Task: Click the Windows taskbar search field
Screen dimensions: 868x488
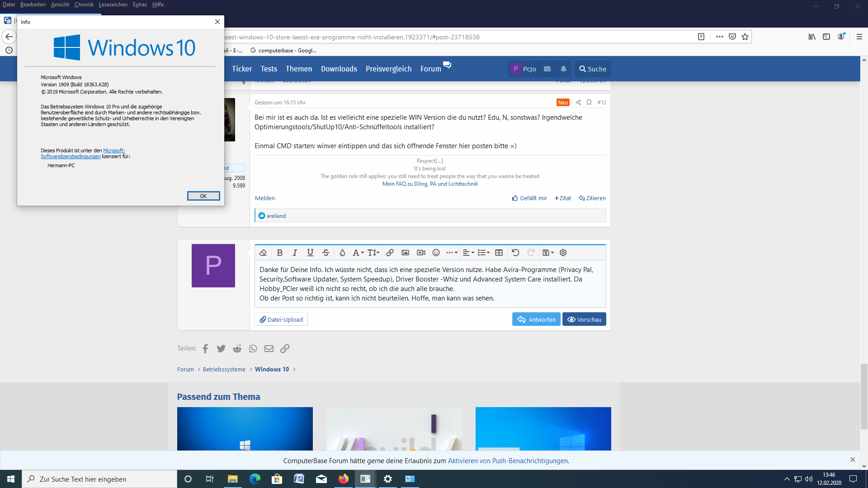Action: point(99,479)
